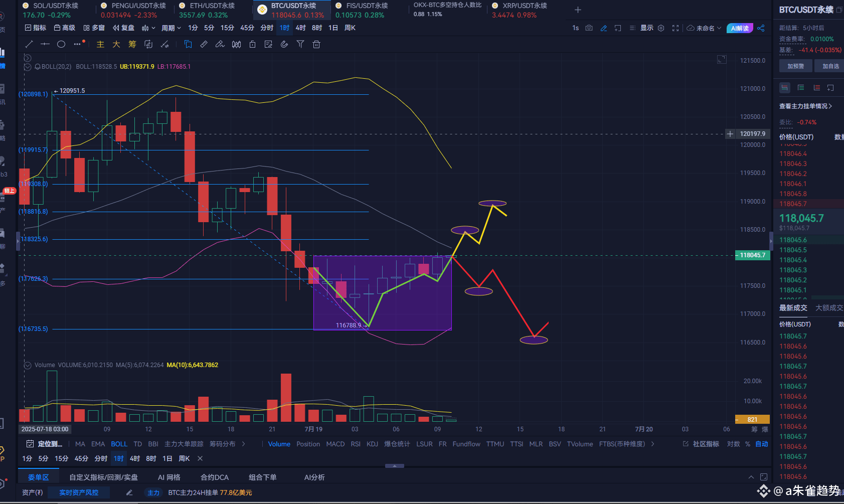Open more drawing tools menu
This screenshot has width=844, height=504.
click(77, 44)
